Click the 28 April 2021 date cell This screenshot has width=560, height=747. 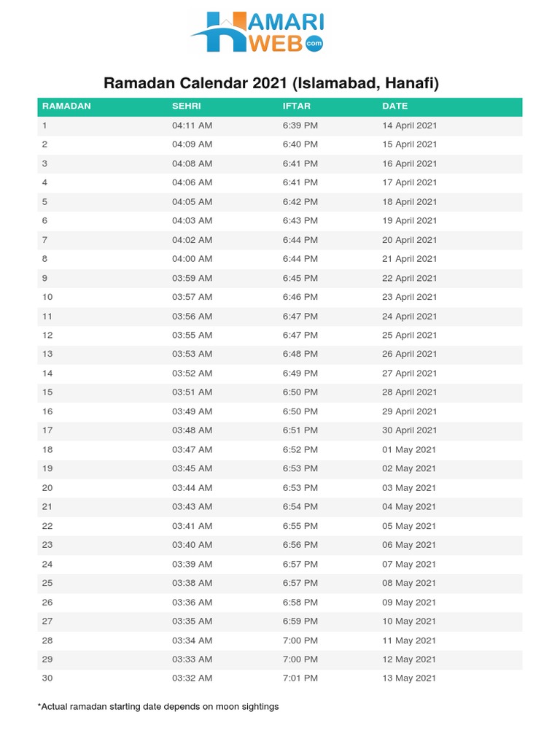click(409, 392)
